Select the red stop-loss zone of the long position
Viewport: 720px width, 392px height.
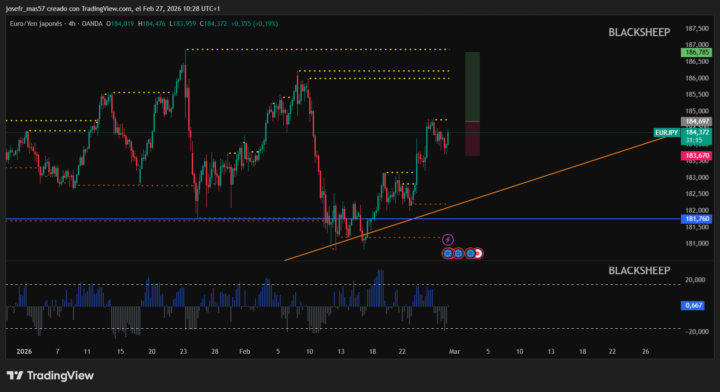click(x=472, y=139)
